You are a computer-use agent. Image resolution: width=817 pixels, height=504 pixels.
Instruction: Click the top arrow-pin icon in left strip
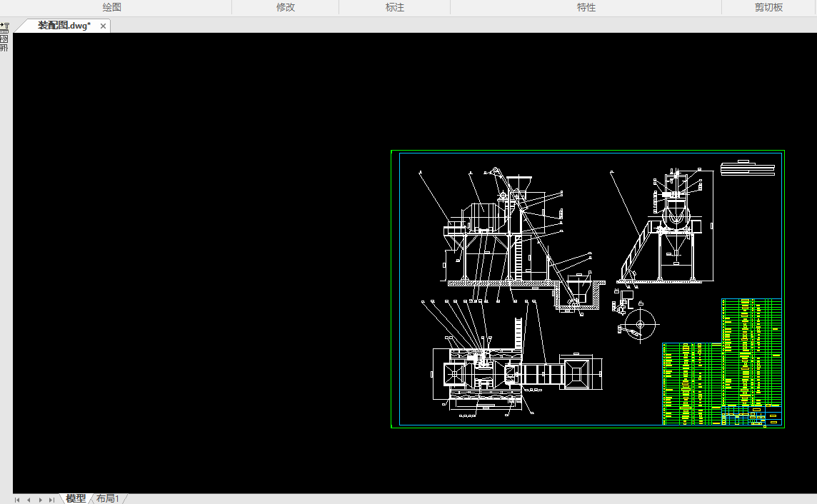(x=5, y=27)
